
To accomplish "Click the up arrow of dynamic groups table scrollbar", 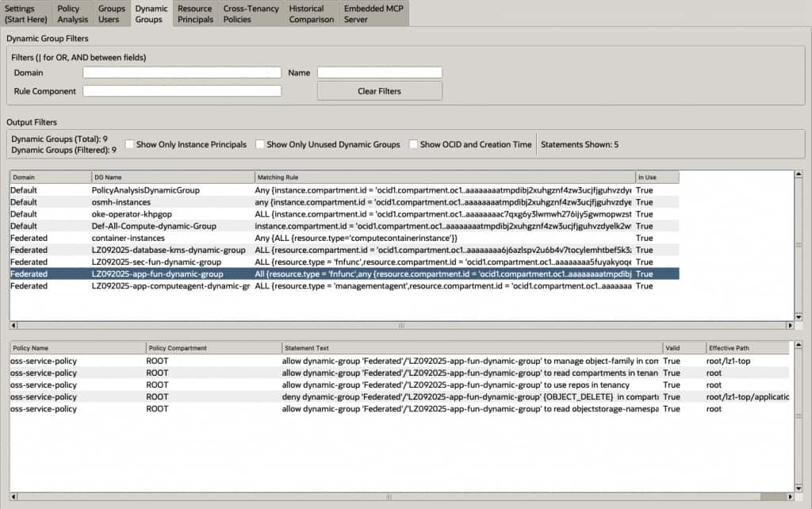I will 799,174.
